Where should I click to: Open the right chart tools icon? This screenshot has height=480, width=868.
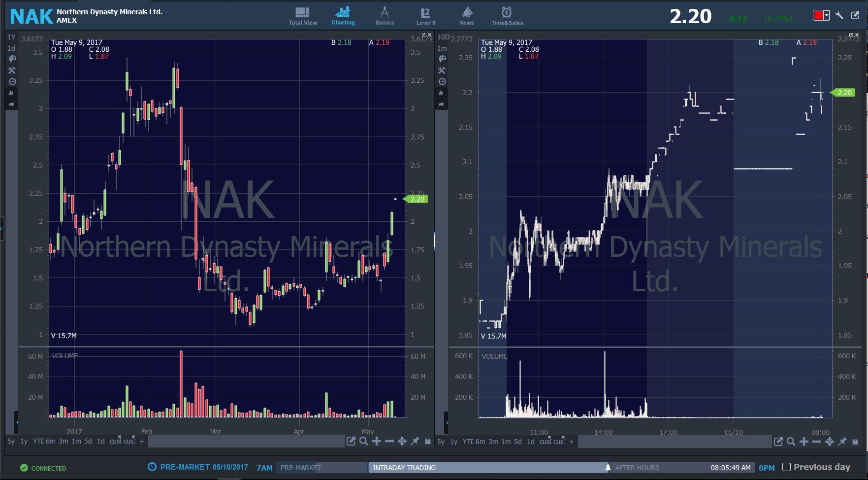442,70
